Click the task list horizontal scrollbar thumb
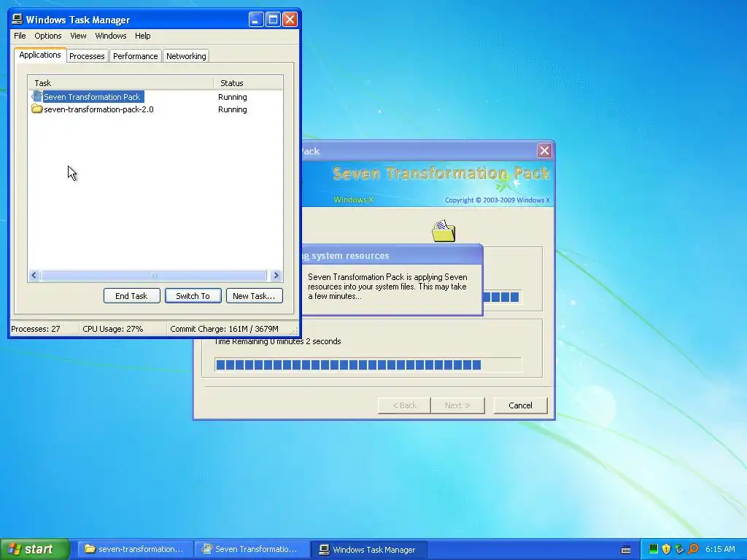Image resolution: width=747 pixels, height=560 pixels. click(x=154, y=275)
